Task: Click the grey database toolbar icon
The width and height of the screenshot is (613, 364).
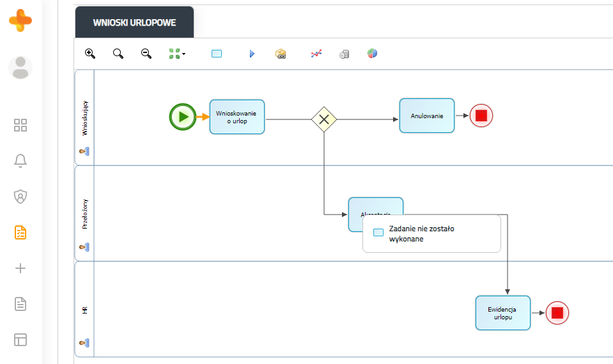Action: (x=345, y=54)
